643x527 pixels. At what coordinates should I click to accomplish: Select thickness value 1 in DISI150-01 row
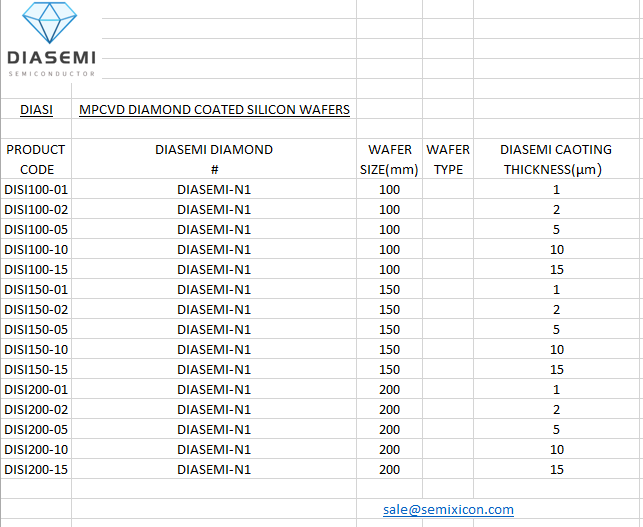pos(556,290)
